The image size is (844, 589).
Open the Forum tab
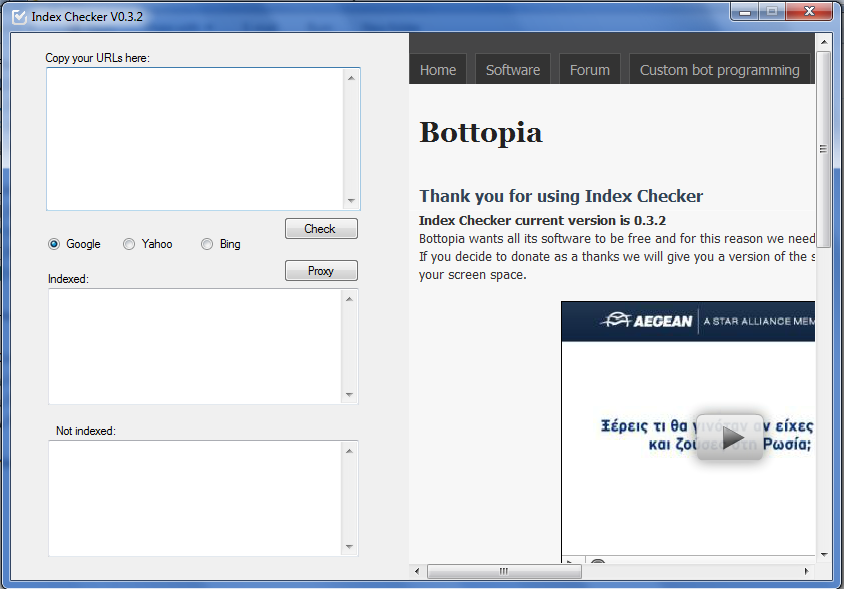point(590,69)
